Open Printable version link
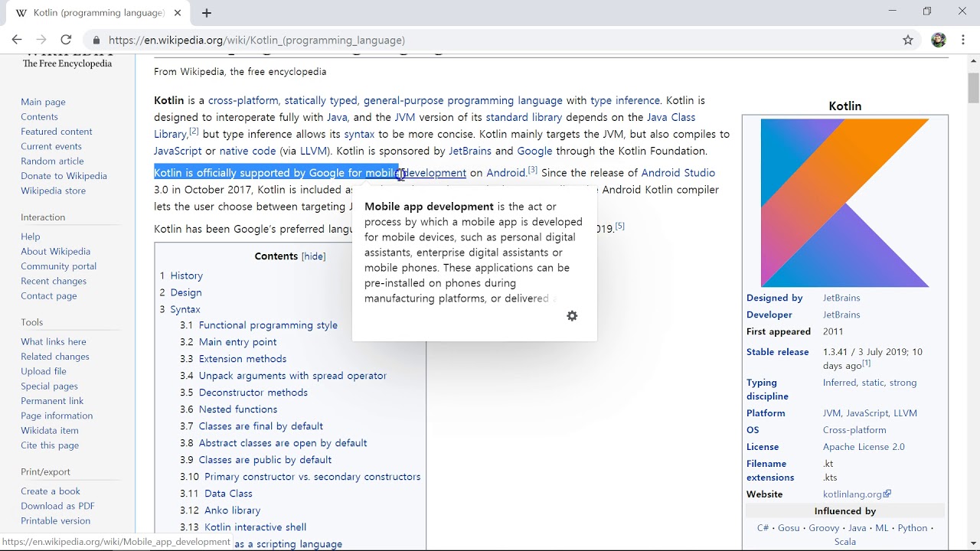Image resolution: width=980 pixels, height=551 pixels. 55,520
